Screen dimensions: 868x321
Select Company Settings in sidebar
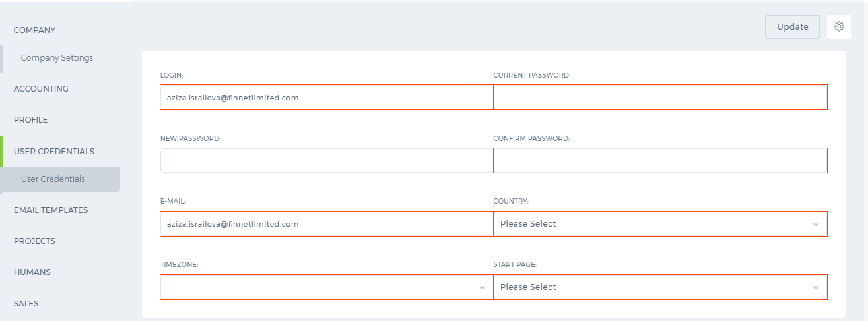pos(57,58)
